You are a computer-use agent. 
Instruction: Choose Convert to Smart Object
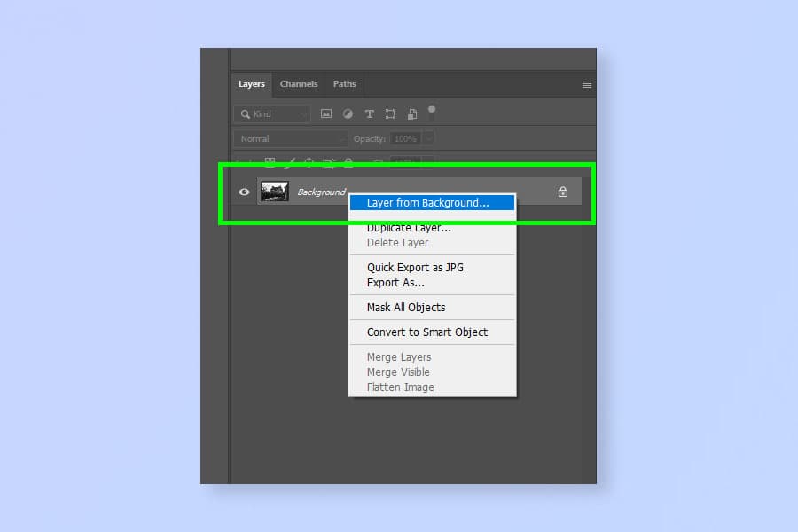click(x=427, y=332)
